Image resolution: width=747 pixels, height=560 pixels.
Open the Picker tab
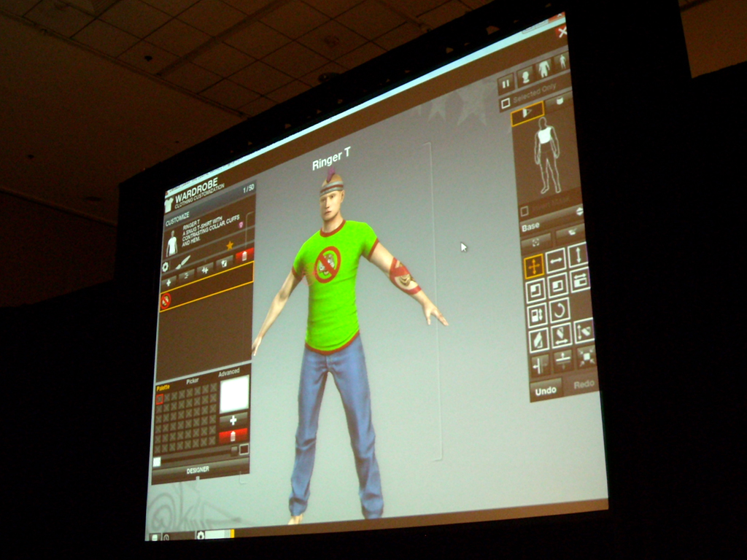click(x=193, y=381)
